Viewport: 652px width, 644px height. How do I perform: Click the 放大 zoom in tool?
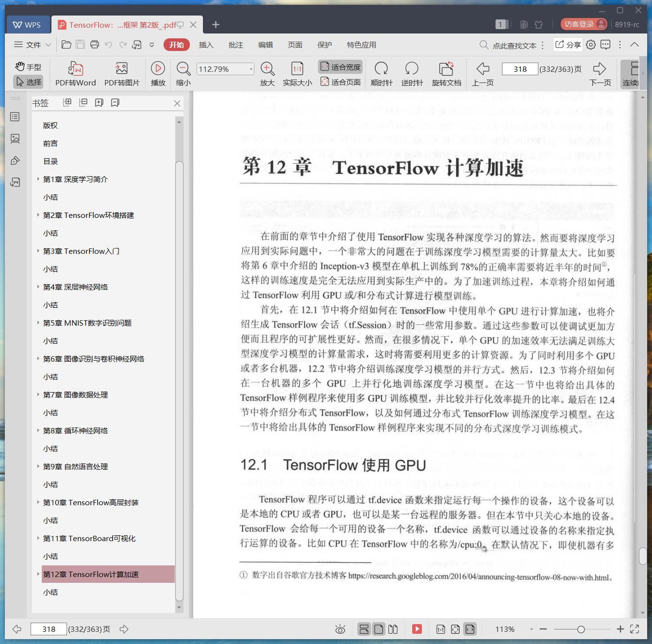267,74
